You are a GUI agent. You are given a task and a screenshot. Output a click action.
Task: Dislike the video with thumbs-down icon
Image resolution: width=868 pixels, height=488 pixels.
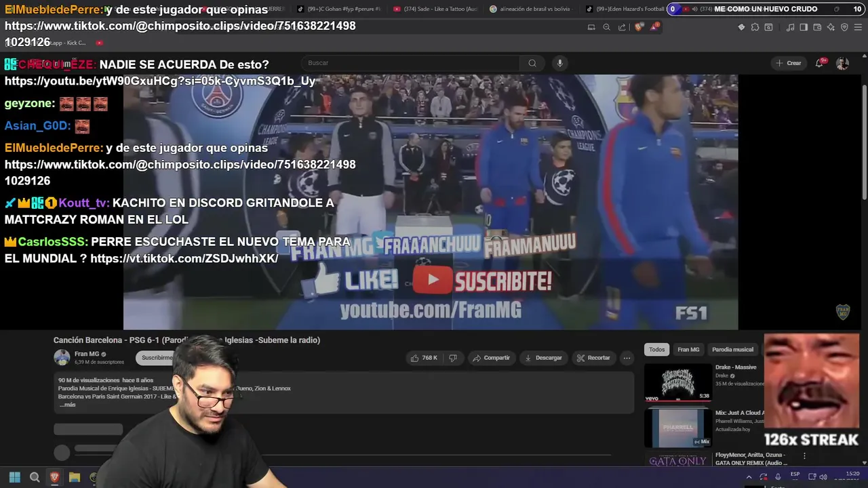pyautogui.click(x=453, y=358)
